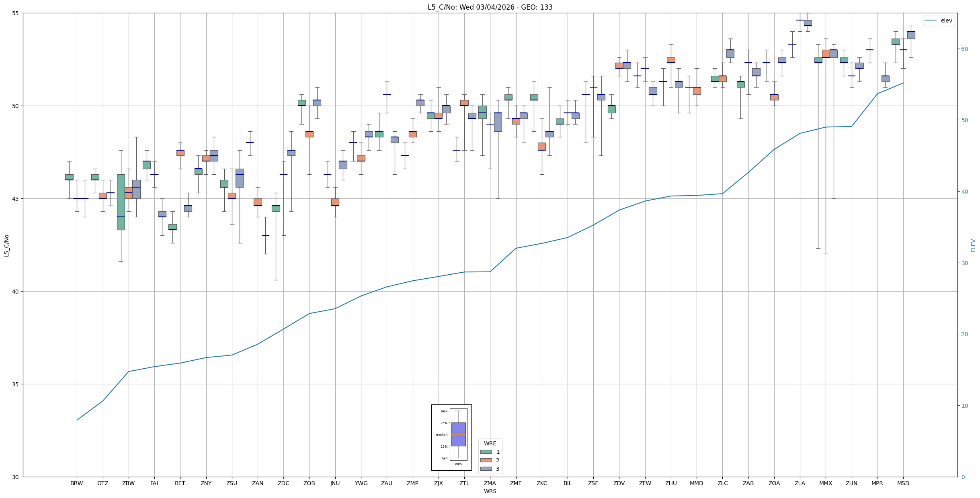
Task: Click the 50 tick on the left axis
Action: coord(16,106)
